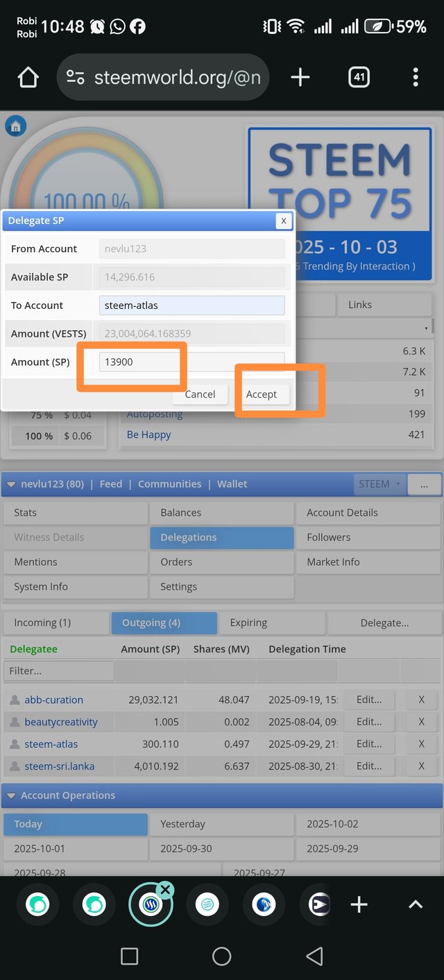Click Accept to confirm delegation

point(262,394)
